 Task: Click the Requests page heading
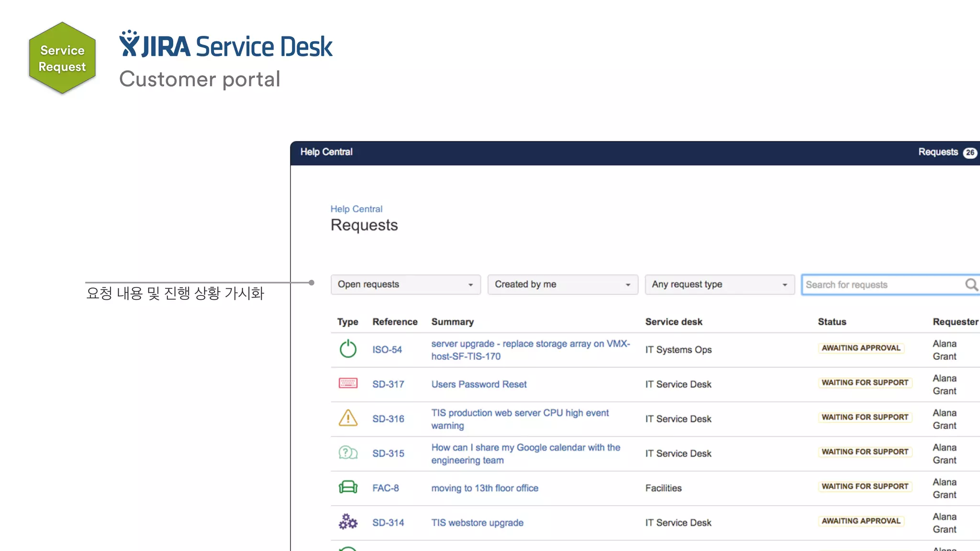pos(364,225)
